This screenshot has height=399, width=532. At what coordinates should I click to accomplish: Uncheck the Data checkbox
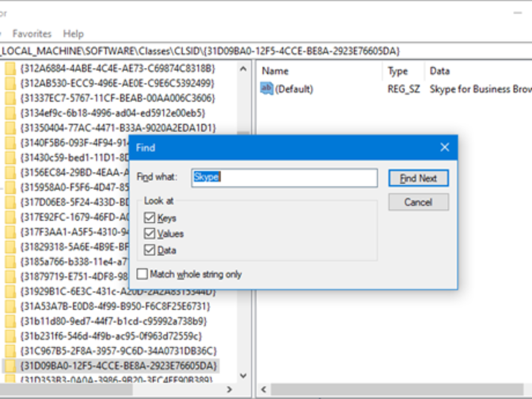[x=149, y=250]
